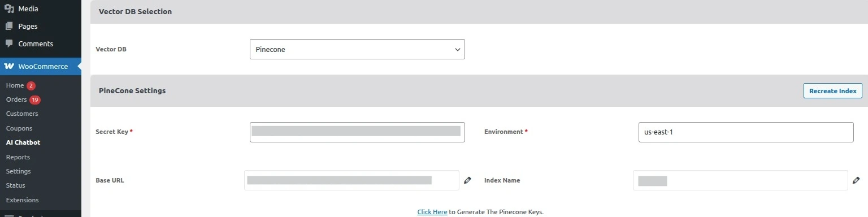The width and height of the screenshot is (868, 217).
Task: Open the Extensions submenu item
Action: 23,200
